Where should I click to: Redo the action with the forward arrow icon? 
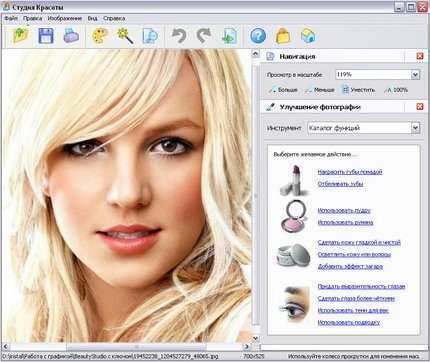tap(204, 36)
